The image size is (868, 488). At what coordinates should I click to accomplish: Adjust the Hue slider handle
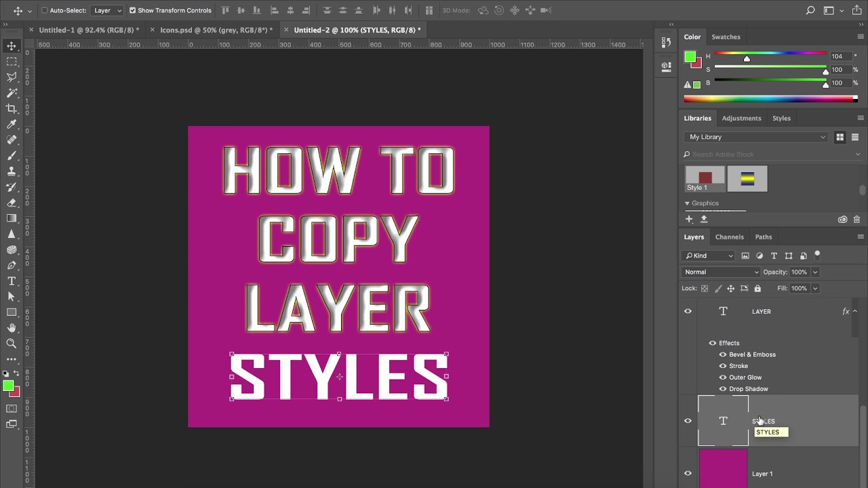747,59
